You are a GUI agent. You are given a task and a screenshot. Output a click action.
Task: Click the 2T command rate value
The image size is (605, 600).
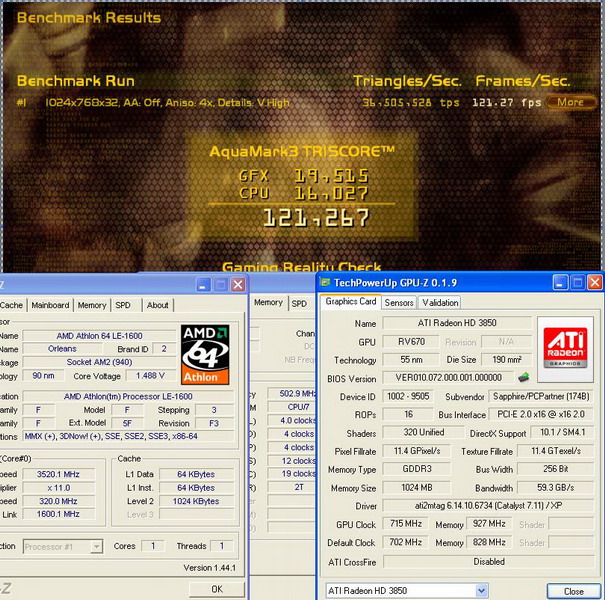point(292,487)
